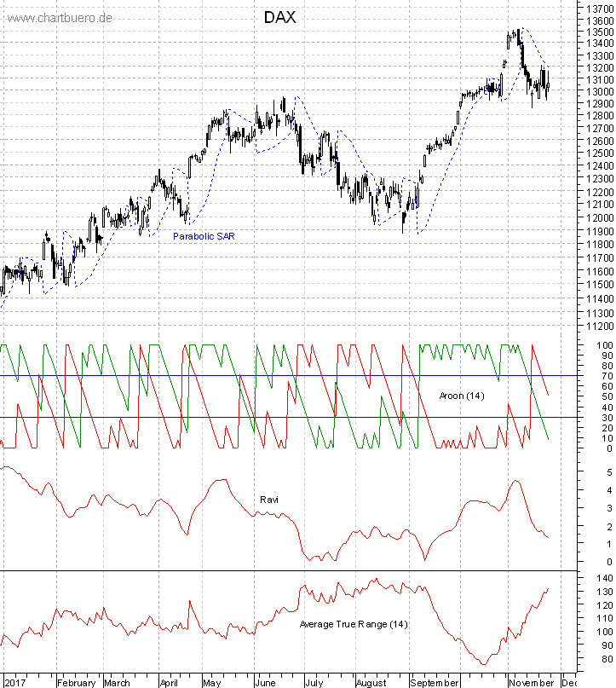The image size is (616, 688).
Task: Click the 13700 price axis value
Action: pyautogui.click(x=600, y=9)
